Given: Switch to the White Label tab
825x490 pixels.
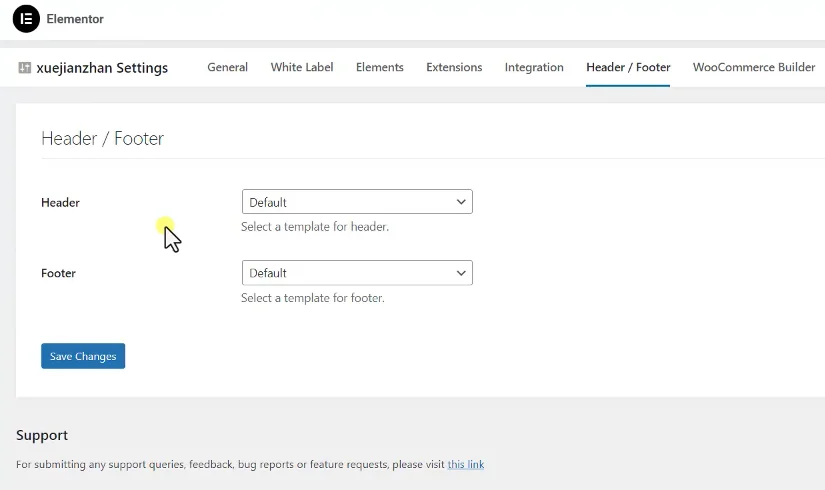Looking at the screenshot, I should (302, 67).
